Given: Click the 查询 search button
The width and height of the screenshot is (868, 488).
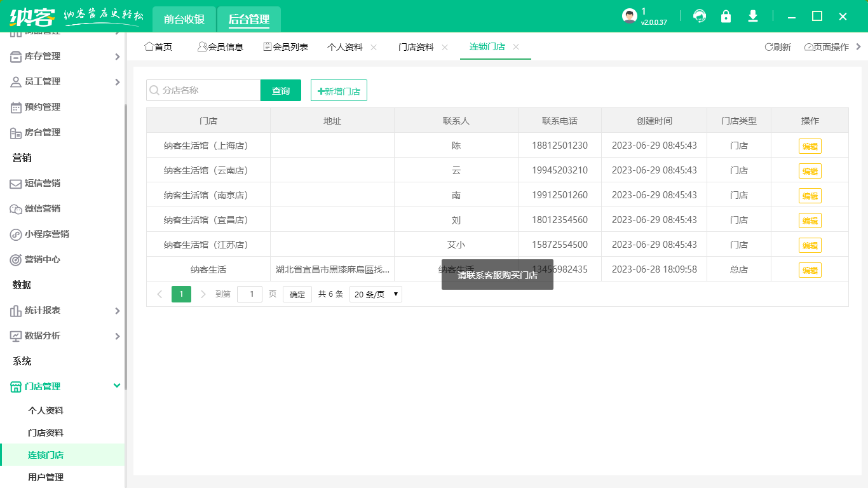Looking at the screenshot, I should coord(281,91).
